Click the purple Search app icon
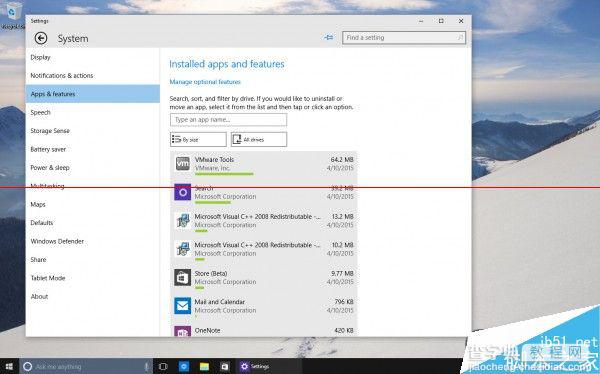Screen dimensions: 600x374 183,192
